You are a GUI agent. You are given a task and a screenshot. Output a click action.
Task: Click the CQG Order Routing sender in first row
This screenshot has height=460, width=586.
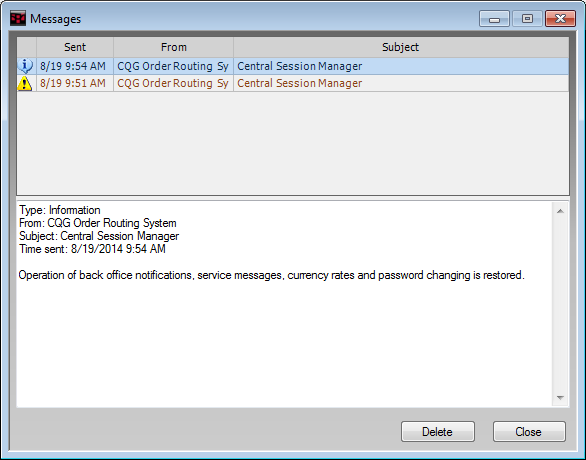[x=173, y=66]
